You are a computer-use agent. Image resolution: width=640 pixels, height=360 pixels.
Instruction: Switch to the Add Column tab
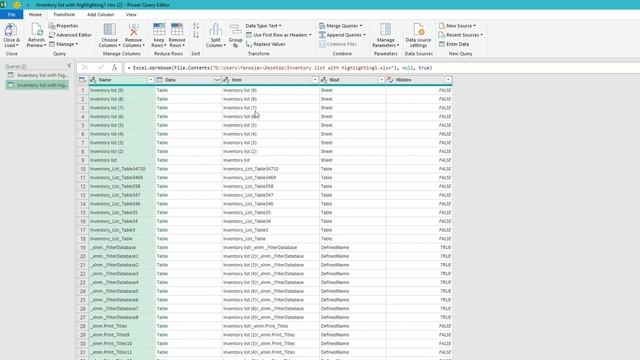click(100, 15)
